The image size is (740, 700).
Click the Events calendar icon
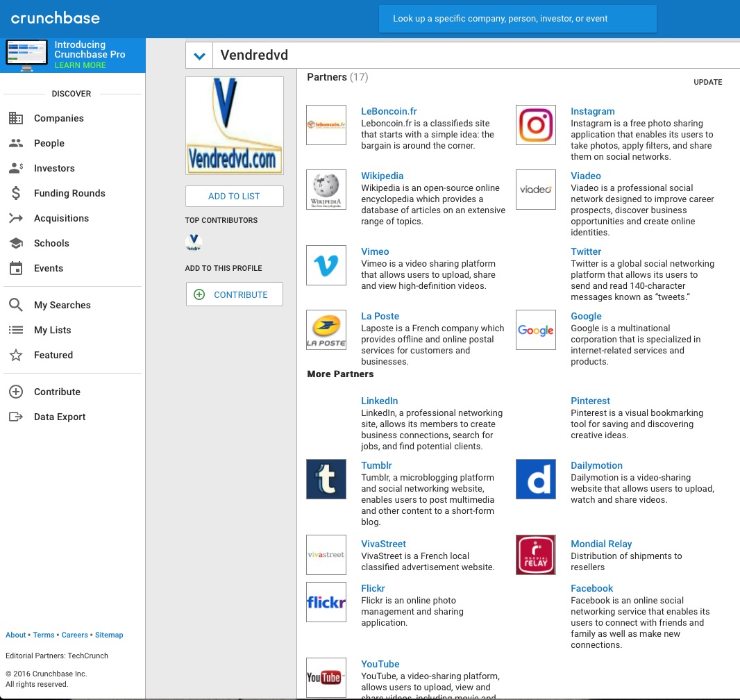(16, 268)
